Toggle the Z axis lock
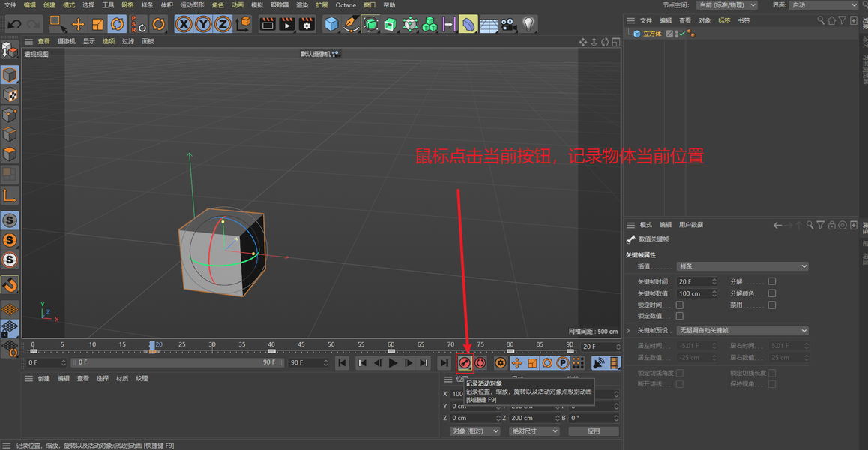 click(223, 24)
